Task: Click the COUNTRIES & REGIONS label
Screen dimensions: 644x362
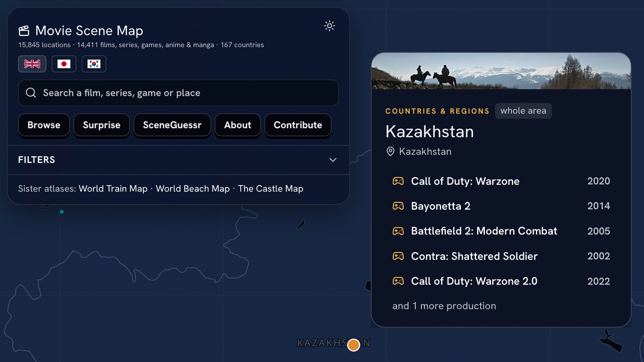Action: (x=437, y=111)
